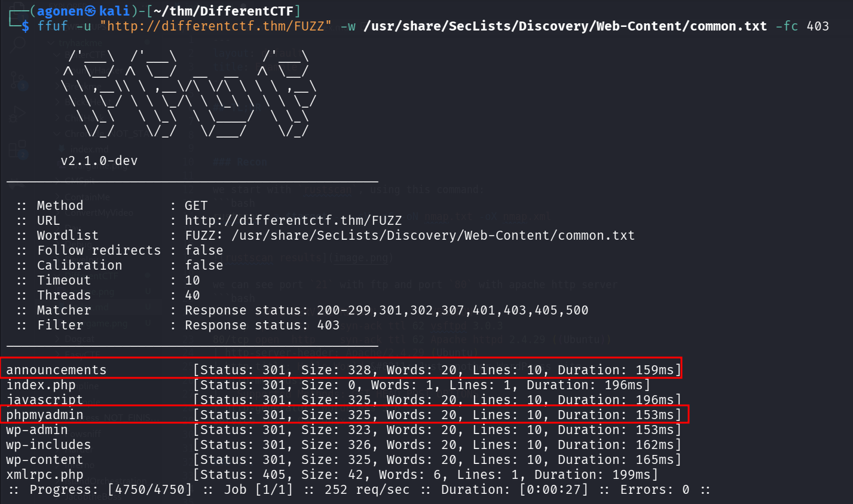Click the quoted differentctf.thm/FUZZ URL in the command
853x504 pixels.
point(216,26)
